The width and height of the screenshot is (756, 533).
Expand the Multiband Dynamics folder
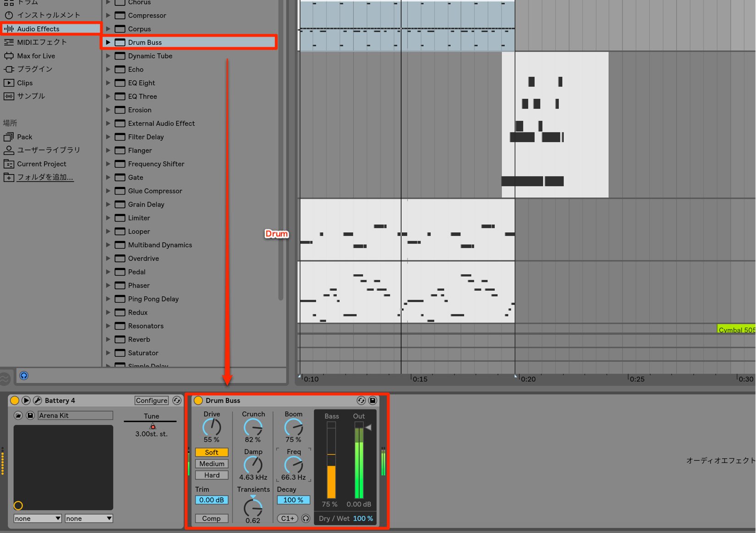click(108, 245)
